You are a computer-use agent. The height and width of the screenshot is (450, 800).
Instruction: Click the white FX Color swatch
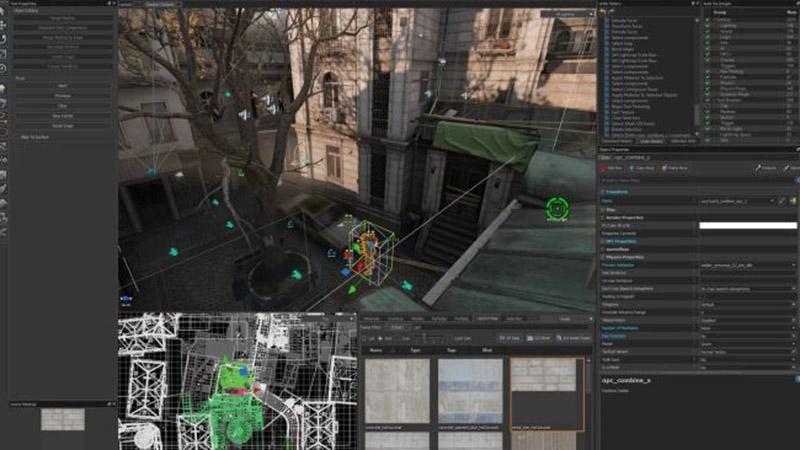tap(748, 225)
